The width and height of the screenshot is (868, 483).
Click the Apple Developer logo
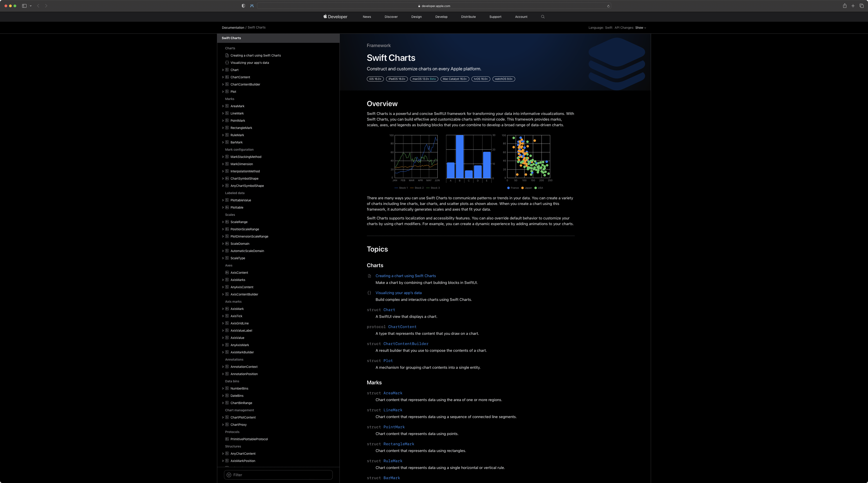tap(335, 17)
